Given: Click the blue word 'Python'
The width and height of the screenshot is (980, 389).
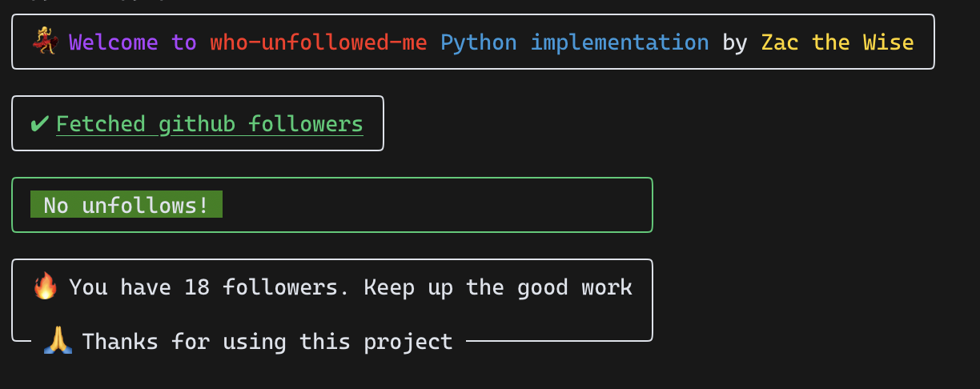Looking at the screenshot, I should (478, 42).
